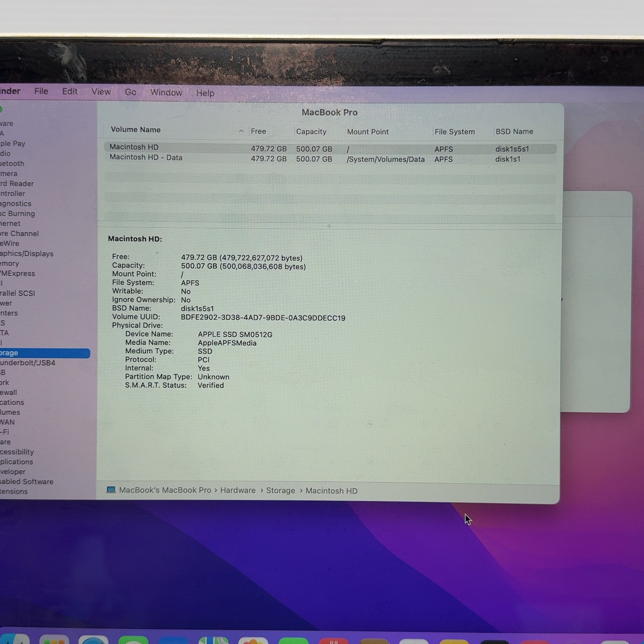Sort by the Mount Point column header
The image size is (644, 644).
click(x=368, y=132)
